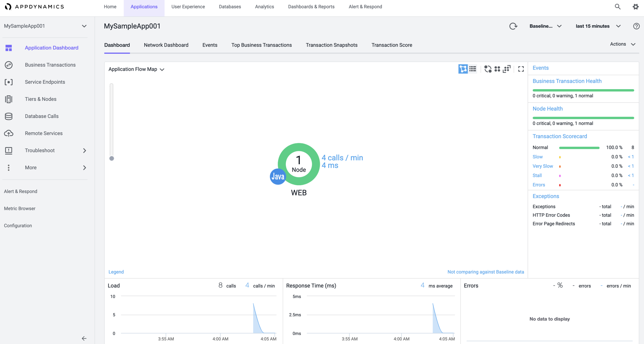Click the fit-to-view flow map icon
The height and width of the screenshot is (344, 644).
(x=506, y=69)
